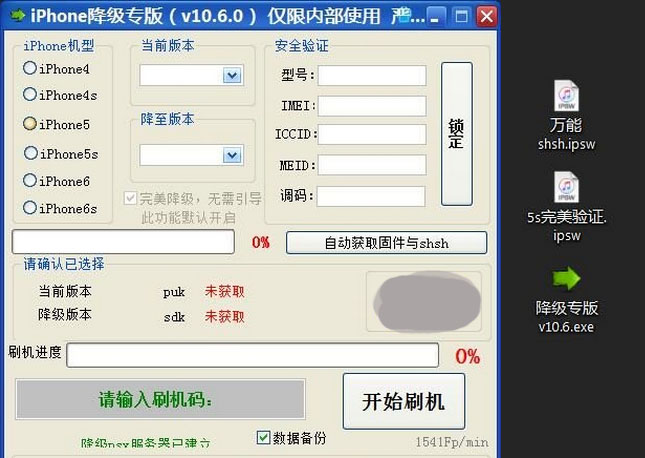This screenshot has width=645, height=458.
Task: Toggle the 完美降级，无需引导 checkbox
Action: point(130,198)
